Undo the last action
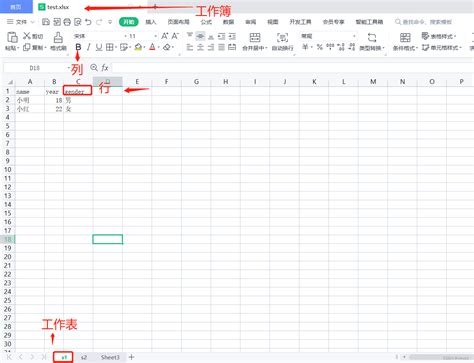The height and width of the screenshot is (363, 474). (88, 22)
